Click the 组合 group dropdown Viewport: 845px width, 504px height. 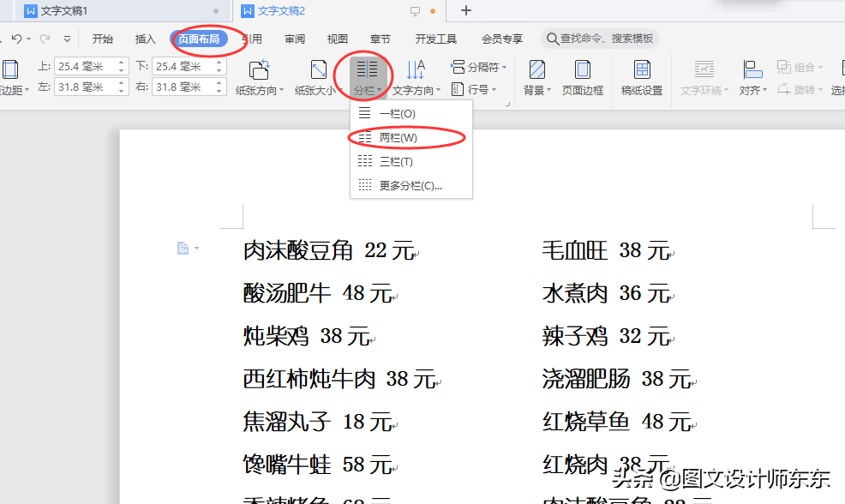pos(800,67)
